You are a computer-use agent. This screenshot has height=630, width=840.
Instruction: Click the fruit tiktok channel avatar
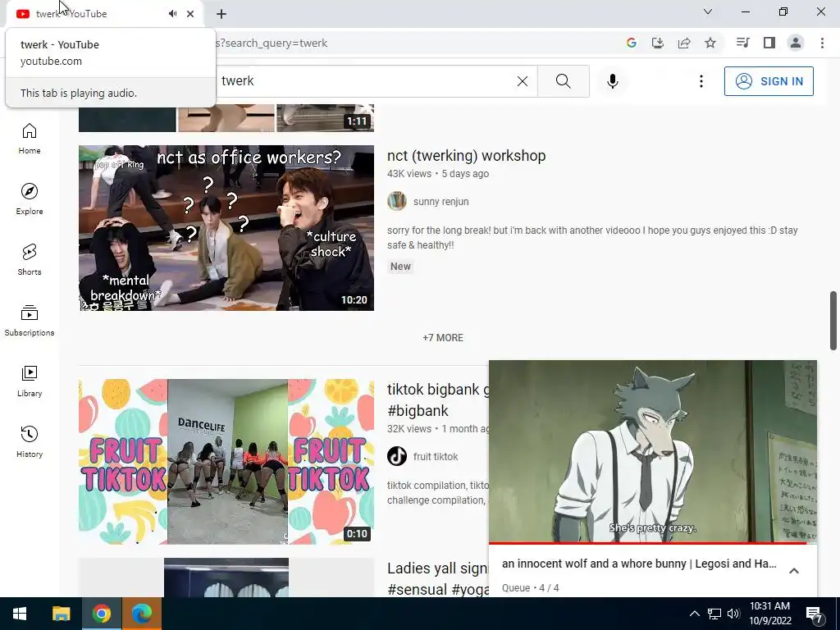(x=397, y=456)
